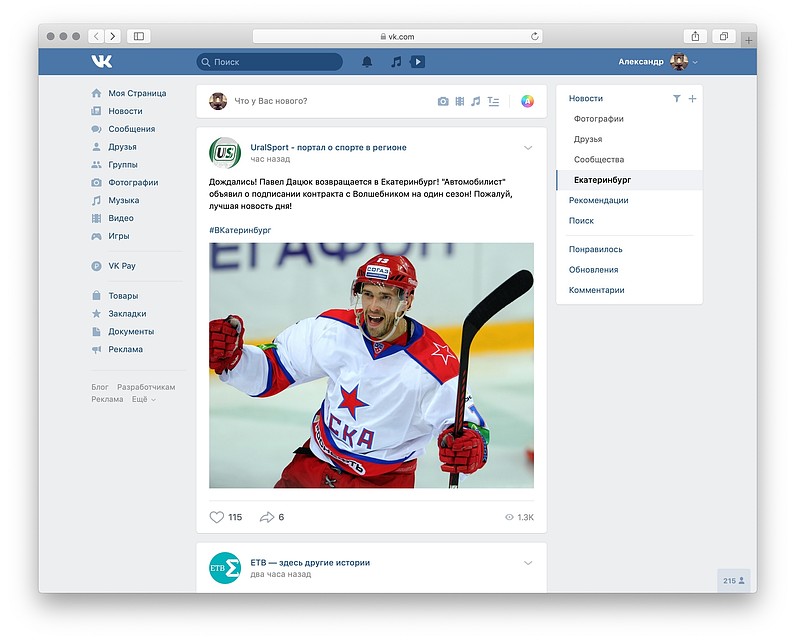The width and height of the screenshot is (796, 640).
Task: Go back with Safari back arrow
Action: point(96,36)
